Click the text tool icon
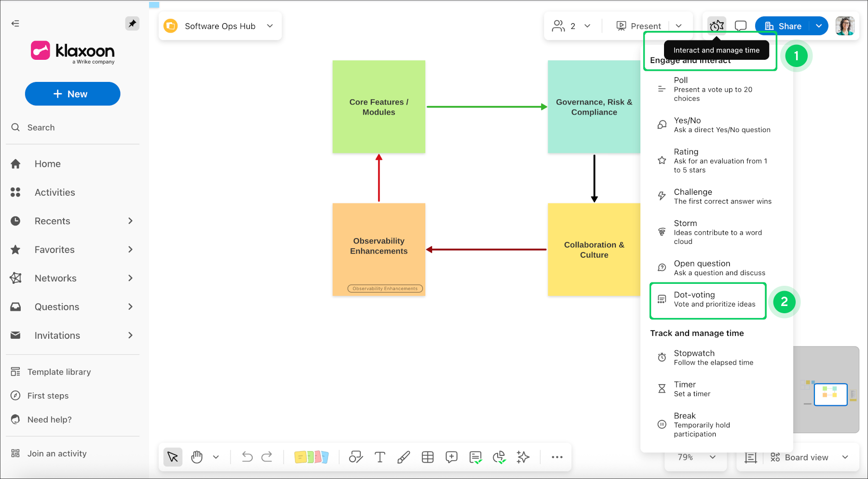Image resolution: width=868 pixels, height=479 pixels. tap(380, 457)
